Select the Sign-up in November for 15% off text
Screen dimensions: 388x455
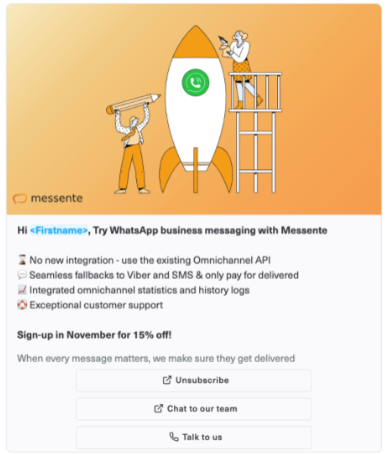tap(94, 335)
